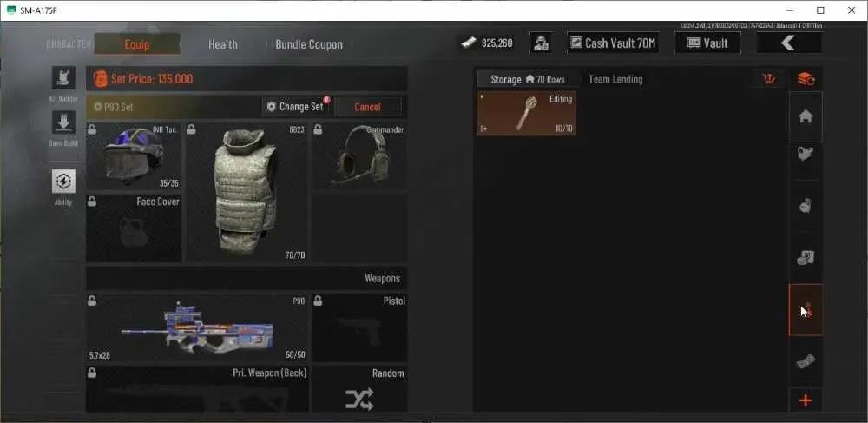Click the Change Set button
Screen dimensions: 868x423
coord(296,106)
